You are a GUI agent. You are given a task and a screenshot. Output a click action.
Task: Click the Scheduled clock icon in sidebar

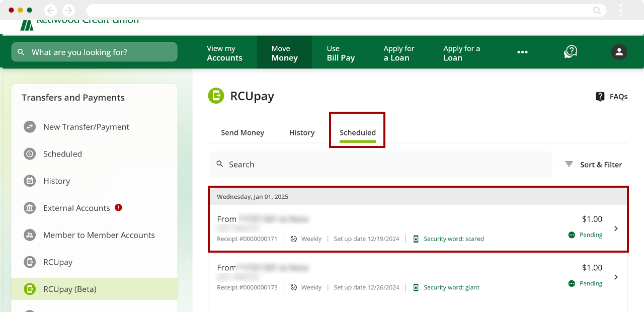30,154
